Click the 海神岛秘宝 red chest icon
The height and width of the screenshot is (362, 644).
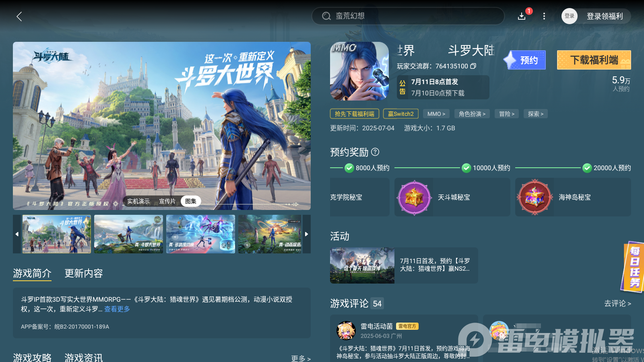pyautogui.click(x=535, y=197)
